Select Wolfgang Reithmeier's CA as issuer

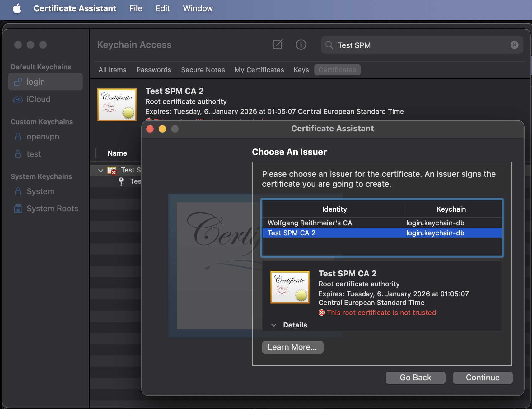382,223
